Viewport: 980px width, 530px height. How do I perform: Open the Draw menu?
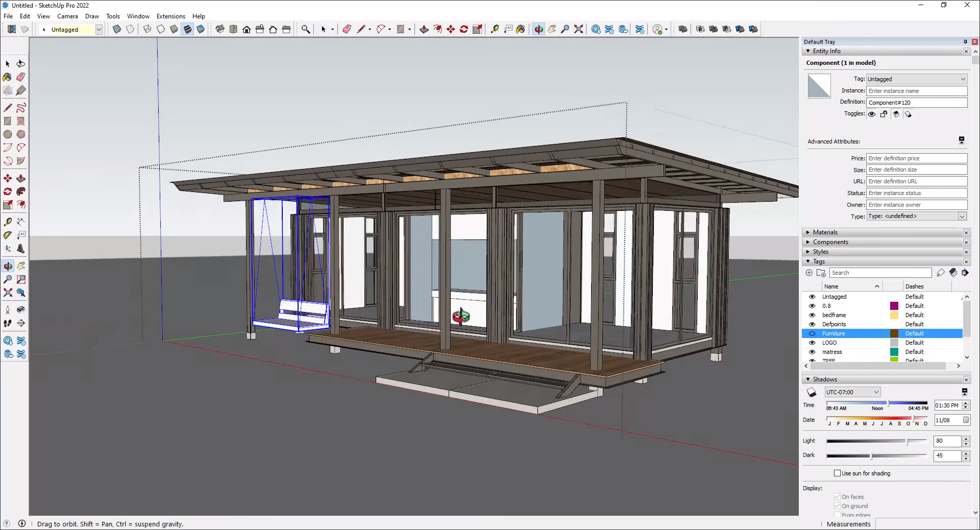(92, 16)
